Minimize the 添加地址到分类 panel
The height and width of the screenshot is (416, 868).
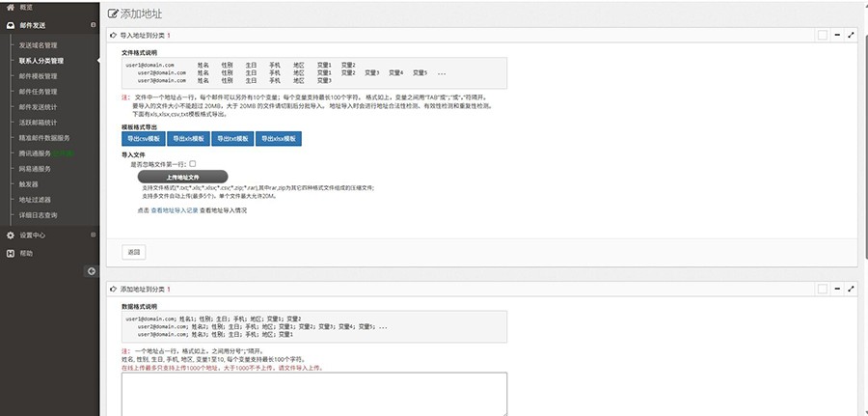click(x=837, y=289)
